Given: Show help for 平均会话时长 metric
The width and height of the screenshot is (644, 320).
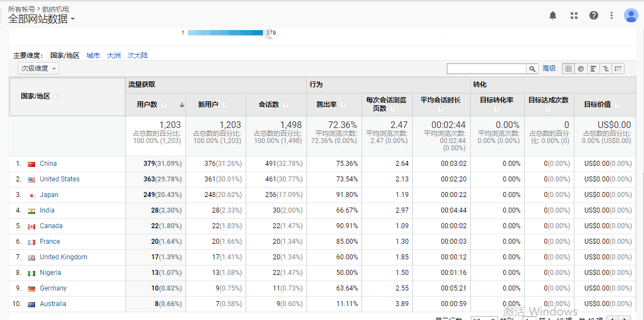Looking at the screenshot, I should point(441,109).
